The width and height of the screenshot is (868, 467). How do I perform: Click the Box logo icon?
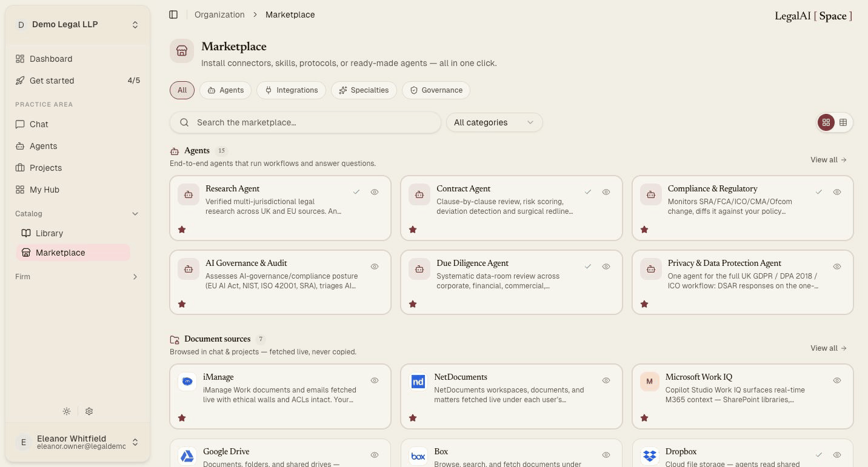(x=418, y=456)
